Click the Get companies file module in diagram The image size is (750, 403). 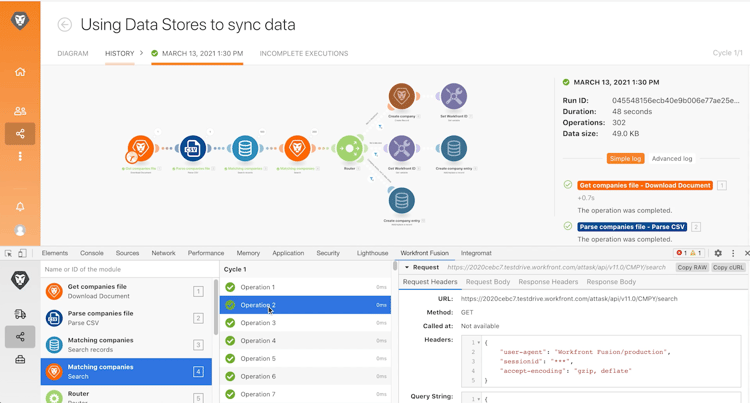click(140, 148)
